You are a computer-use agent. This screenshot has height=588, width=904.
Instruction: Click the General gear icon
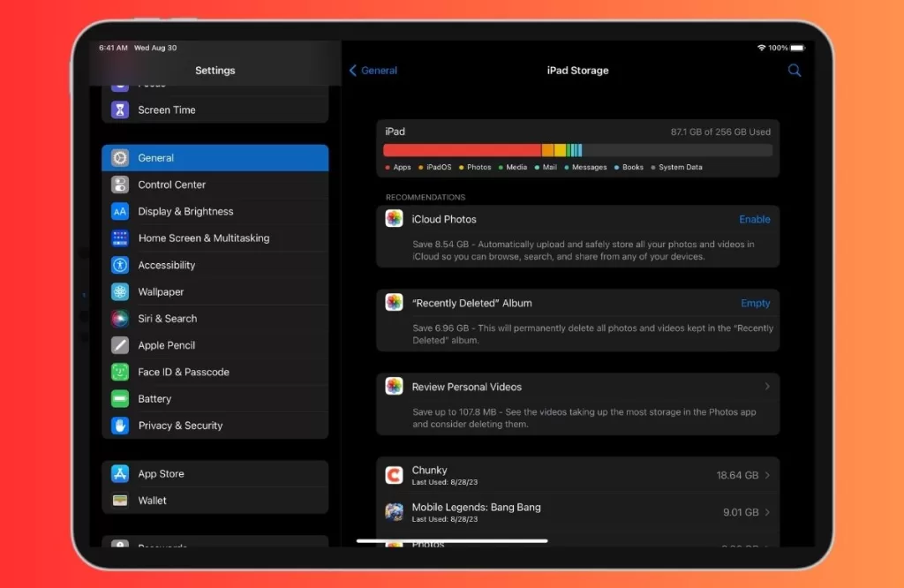click(120, 157)
